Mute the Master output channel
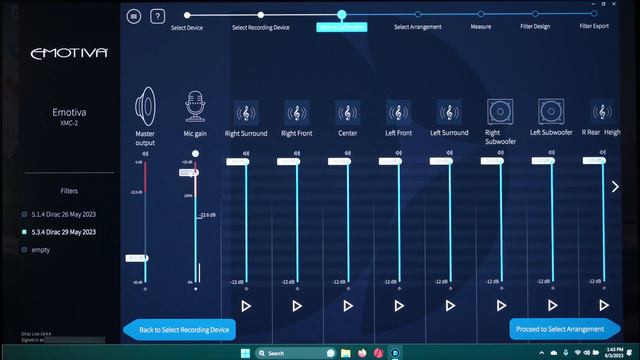The image size is (640, 360). [145, 154]
